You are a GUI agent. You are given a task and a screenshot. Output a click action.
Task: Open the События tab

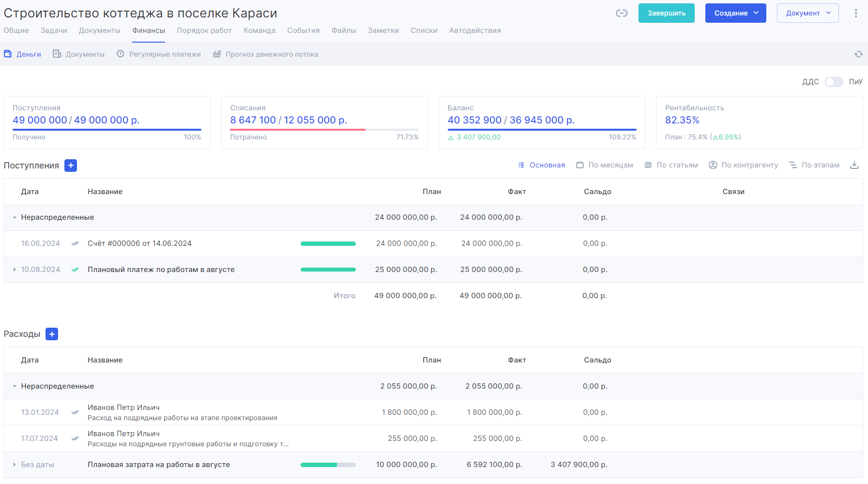[x=304, y=30]
